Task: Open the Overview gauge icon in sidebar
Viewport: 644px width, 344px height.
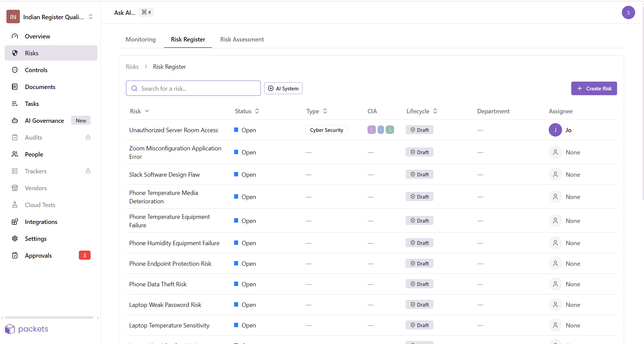Action: pyautogui.click(x=15, y=36)
